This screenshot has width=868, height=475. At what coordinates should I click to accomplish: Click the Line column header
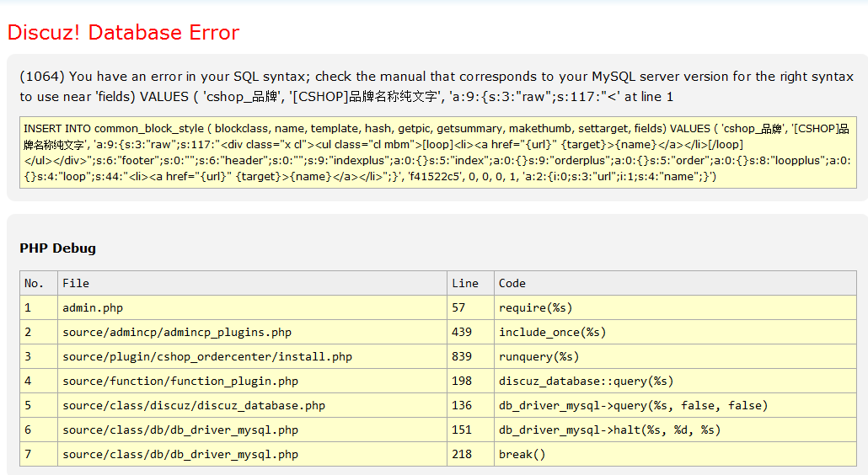(470, 283)
